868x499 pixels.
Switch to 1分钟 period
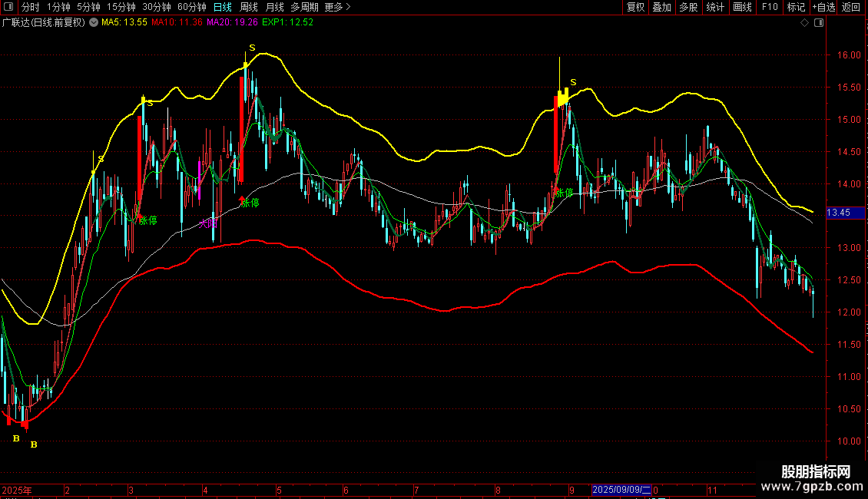click(x=58, y=7)
